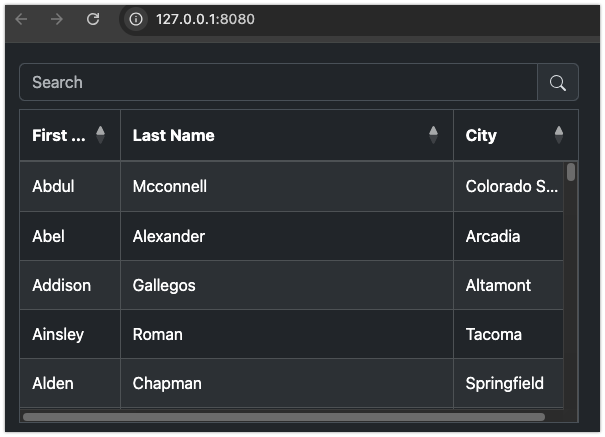Click the browser forward arrow
Viewport: 605px width, 437px height.
pos(57,19)
